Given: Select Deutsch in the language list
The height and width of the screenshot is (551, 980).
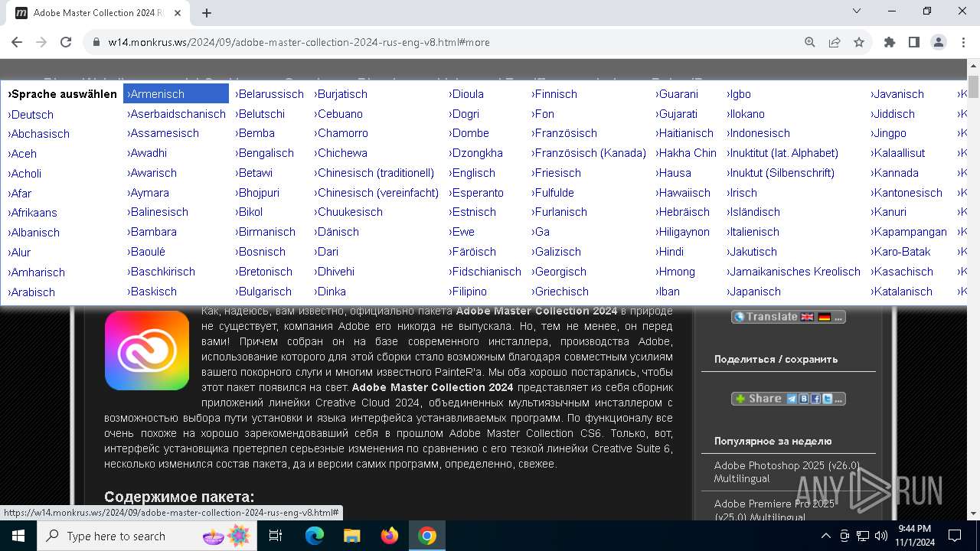Looking at the screenshot, I should (x=31, y=115).
